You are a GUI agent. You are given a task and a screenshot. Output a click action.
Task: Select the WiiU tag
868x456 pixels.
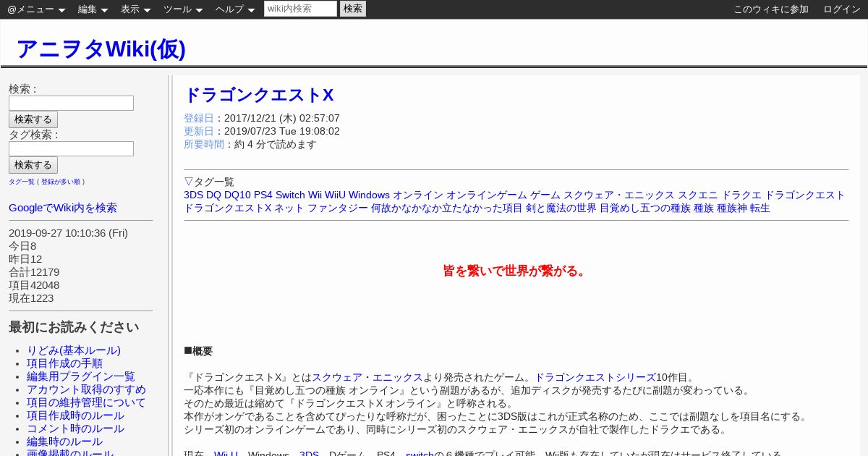click(335, 195)
